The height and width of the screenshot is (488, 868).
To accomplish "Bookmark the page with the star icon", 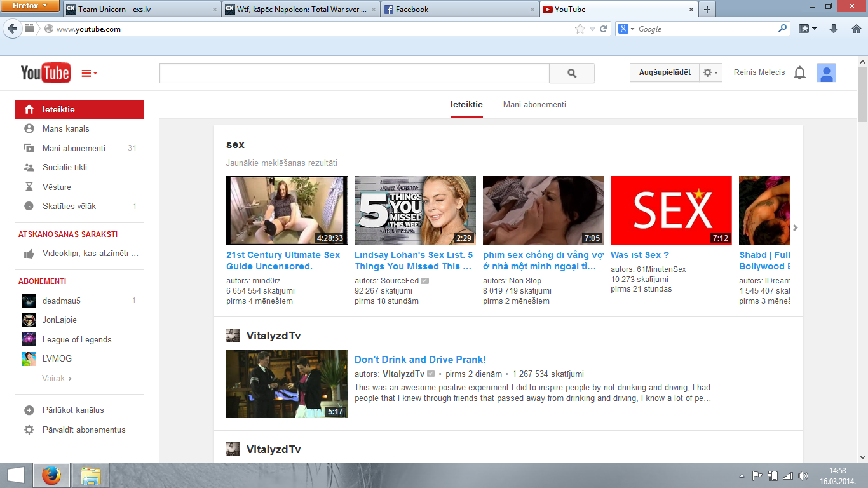I will click(580, 29).
